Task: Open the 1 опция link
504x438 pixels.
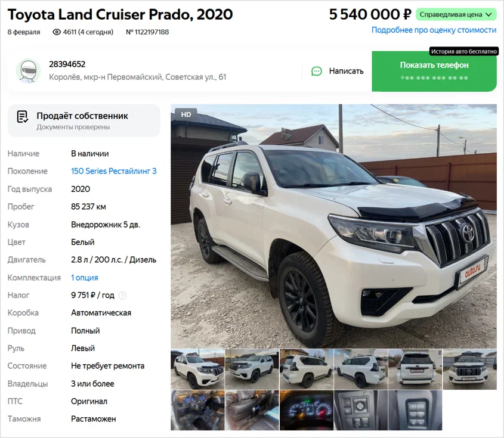Action: pos(85,278)
